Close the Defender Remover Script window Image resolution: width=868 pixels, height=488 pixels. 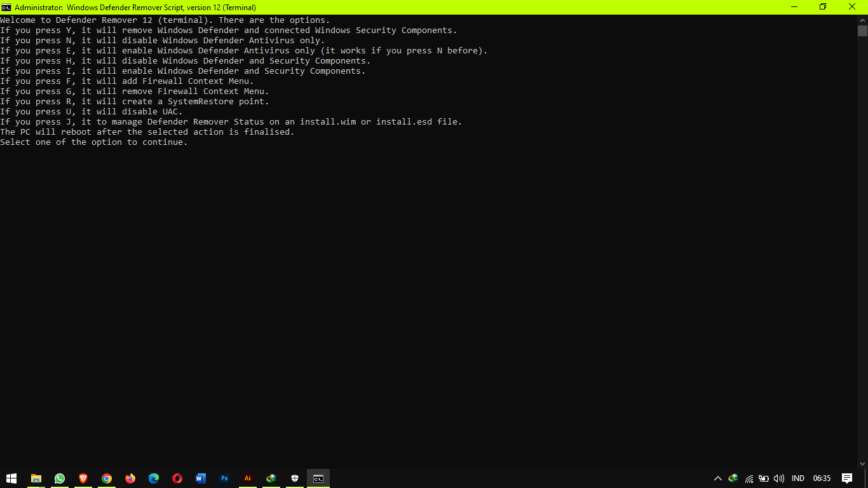[x=853, y=7]
